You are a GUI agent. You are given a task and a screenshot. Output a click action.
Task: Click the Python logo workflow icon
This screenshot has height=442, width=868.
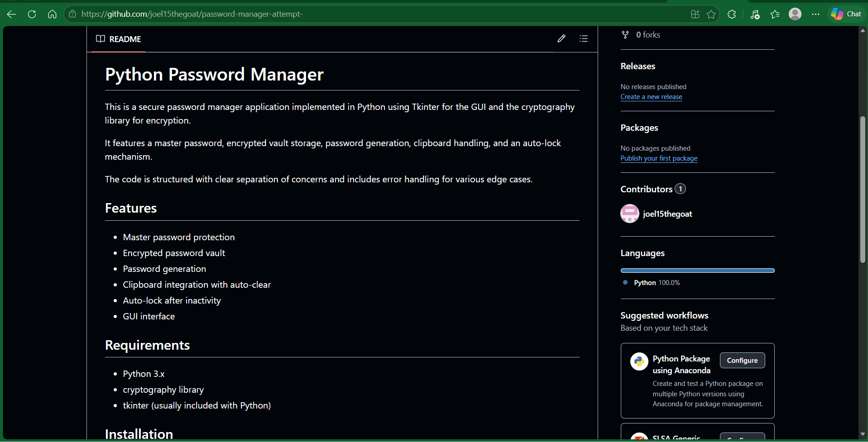point(639,361)
